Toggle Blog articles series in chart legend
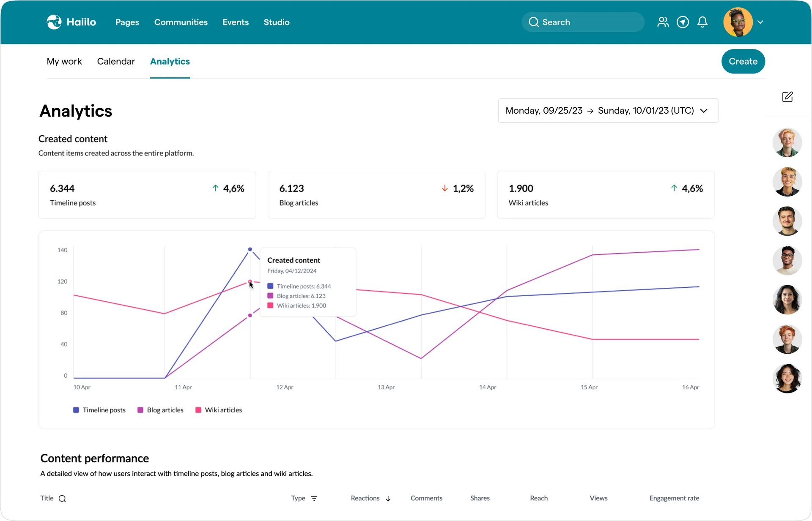Image resolution: width=812 pixels, height=521 pixels. [161, 410]
